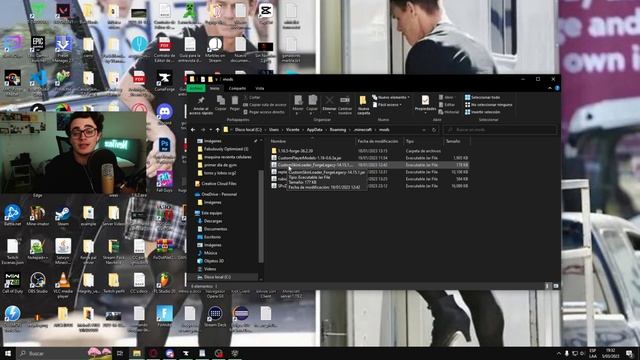
Task: Pin to quick access (Anclar al acceso rápido)
Action: click(201, 105)
